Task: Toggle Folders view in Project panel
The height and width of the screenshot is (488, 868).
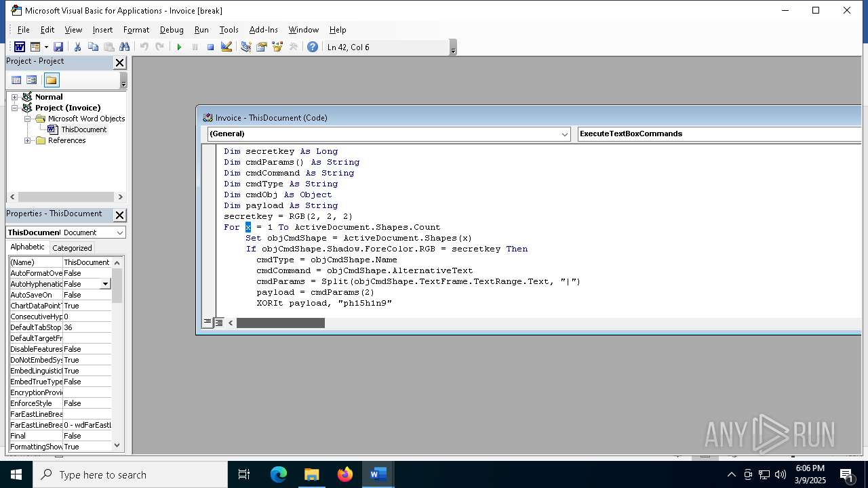Action: 52,80
